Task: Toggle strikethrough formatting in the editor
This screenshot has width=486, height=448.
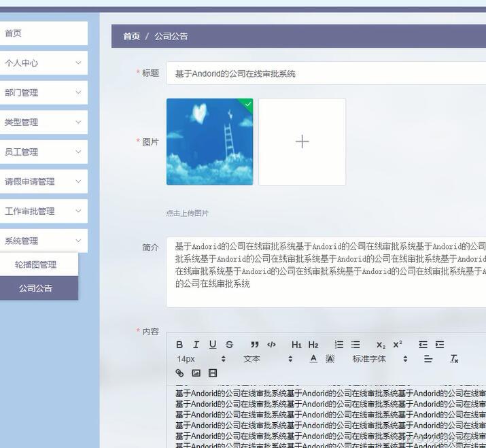Action: pos(229,345)
